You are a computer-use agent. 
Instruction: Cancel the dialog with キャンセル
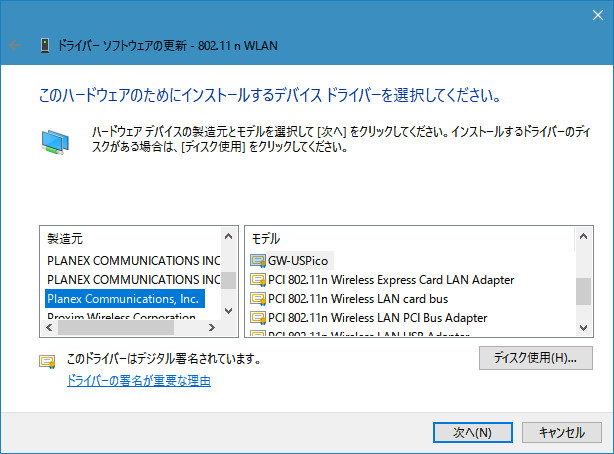[561, 432]
